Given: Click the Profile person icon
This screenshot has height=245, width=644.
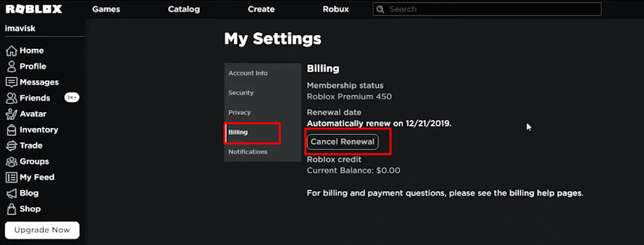Looking at the screenshot, I should pyautogui.click(x=11, y=67).
